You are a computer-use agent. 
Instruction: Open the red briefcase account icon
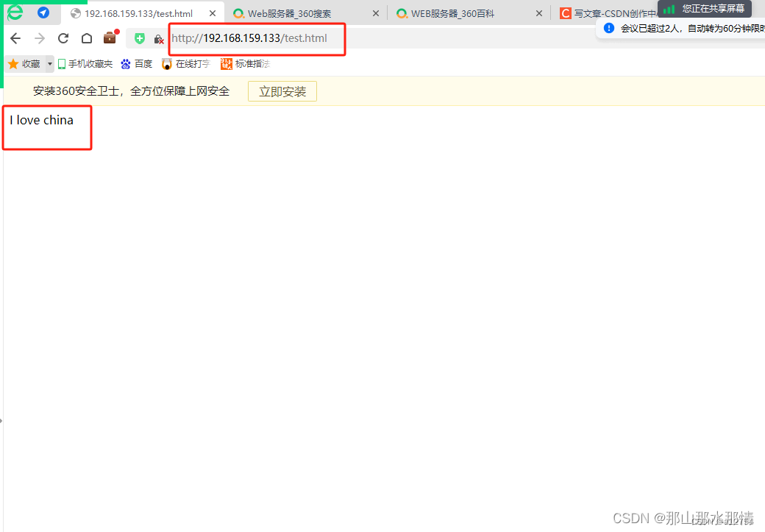click(x=110, y=38)
